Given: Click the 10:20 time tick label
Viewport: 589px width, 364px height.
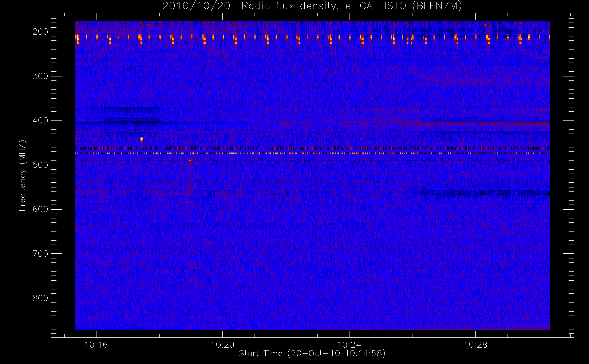Looking at the screenshot, I should 222,345.
